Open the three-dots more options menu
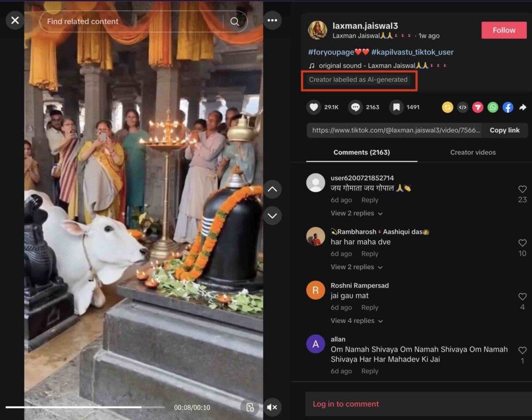The height and width of the screenshot is (420, 532). click(x=272, y=21)
